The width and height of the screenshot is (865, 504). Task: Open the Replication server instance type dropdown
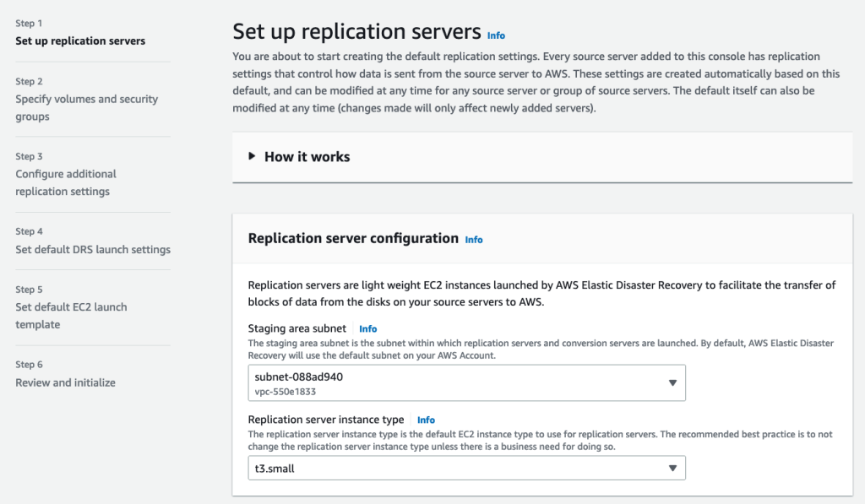[465, 467]
